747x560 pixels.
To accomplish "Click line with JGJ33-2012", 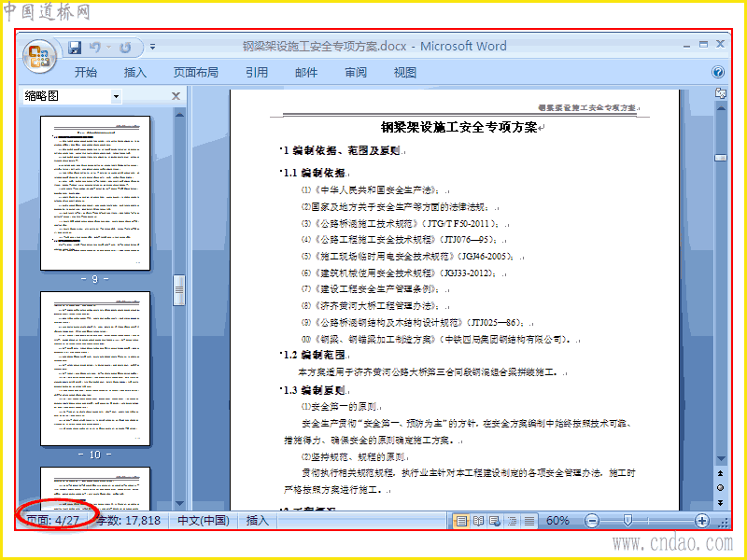I will click(400, 273).
